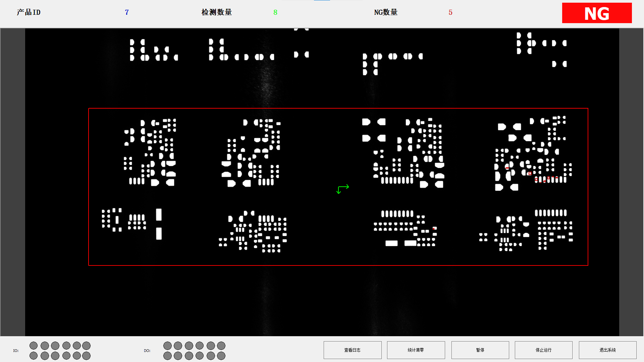Toggle the third DO indicator light
Screen dimensions: 644x362
click(x=189, y=345)
